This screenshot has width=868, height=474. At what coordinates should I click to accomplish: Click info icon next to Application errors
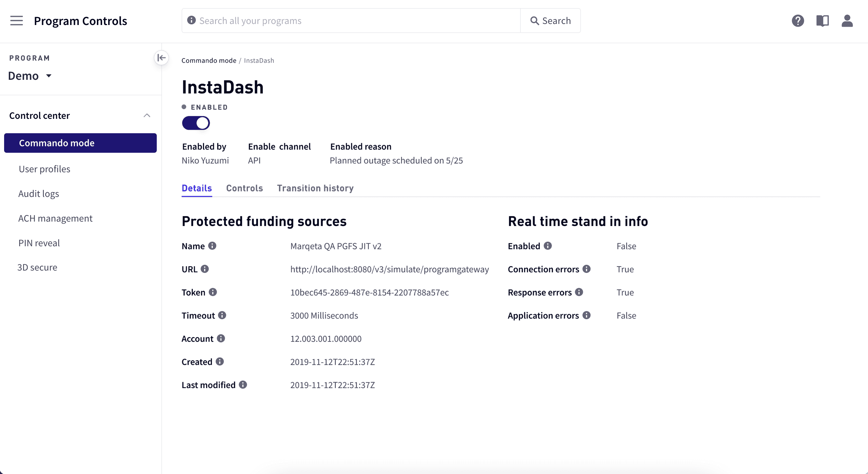587,315
